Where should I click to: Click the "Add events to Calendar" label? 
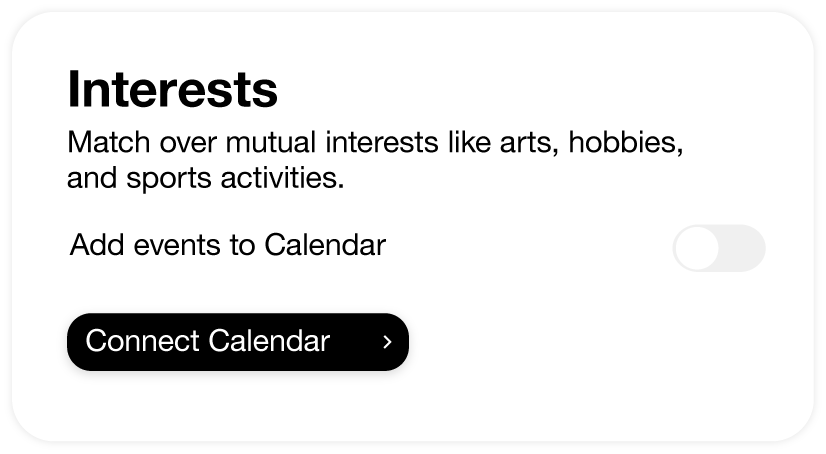pos(228,245)
